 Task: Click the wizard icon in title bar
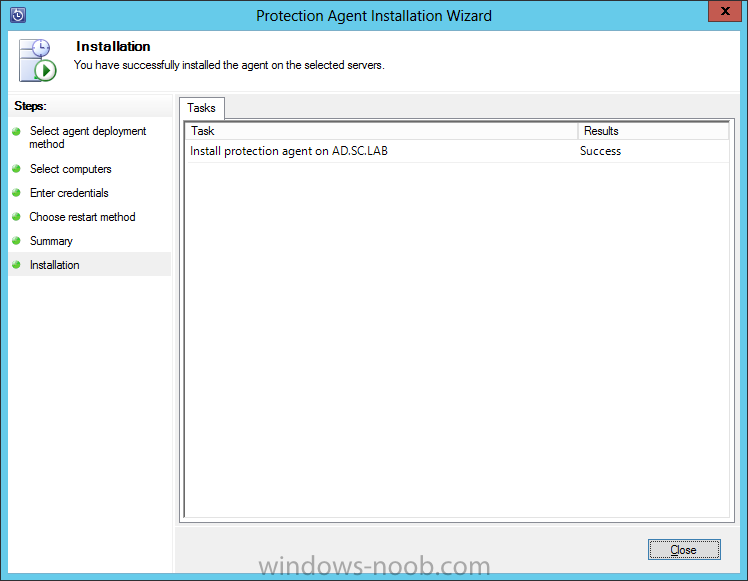click(x=17, y=16)
